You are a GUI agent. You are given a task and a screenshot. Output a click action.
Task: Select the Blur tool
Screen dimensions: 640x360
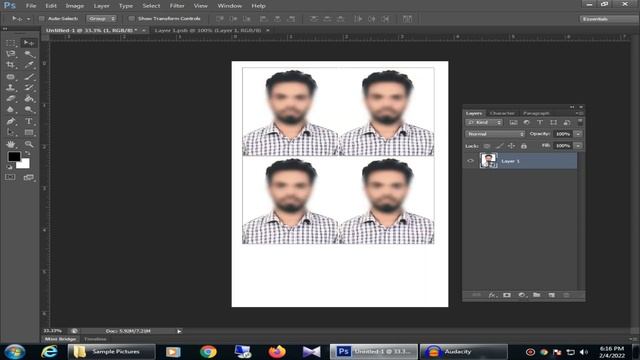click(x=11, y=110)
